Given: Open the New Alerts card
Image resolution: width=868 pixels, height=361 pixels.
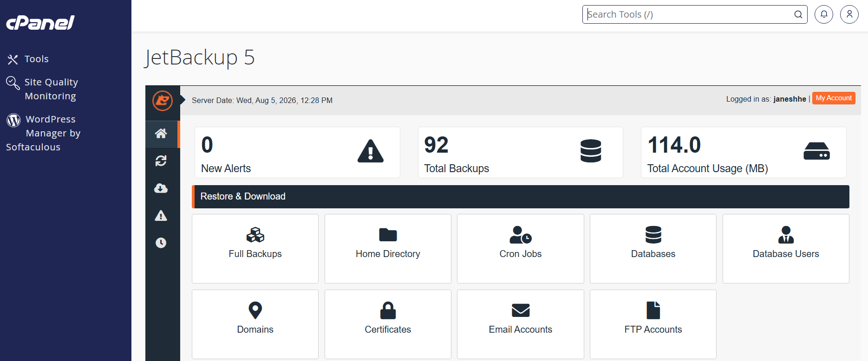Looking at the screenshot, I should tap(297, 152).
